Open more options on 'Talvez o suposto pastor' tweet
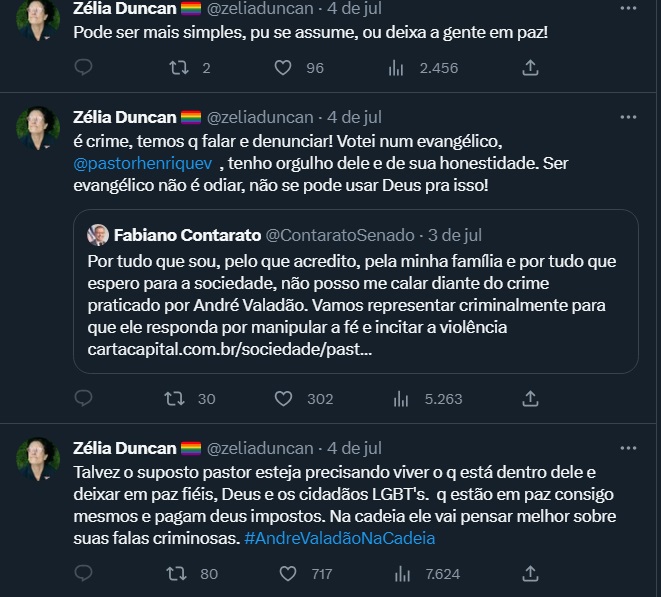 click(628, 448)
